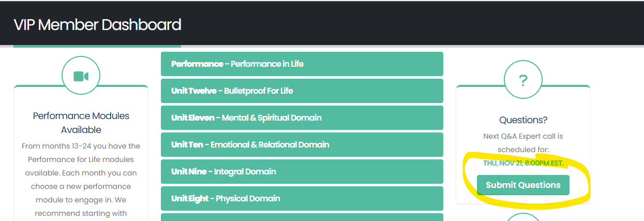
Task: Select Unit Nine – Integral Domain
Action: pos(302,172)
